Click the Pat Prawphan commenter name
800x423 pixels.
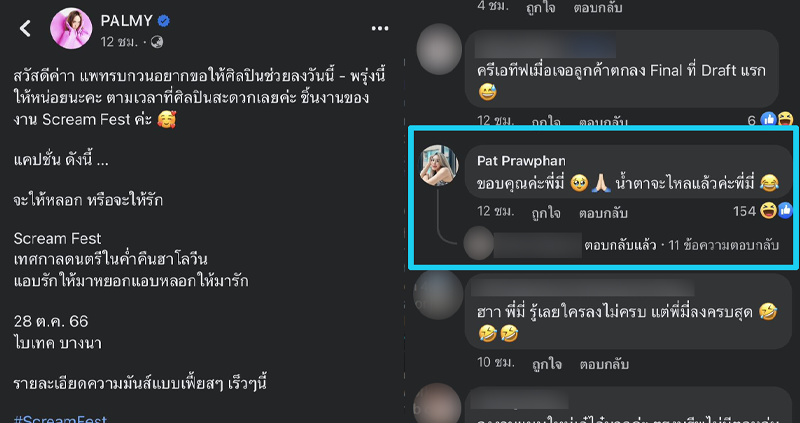(x=521, y=161)
